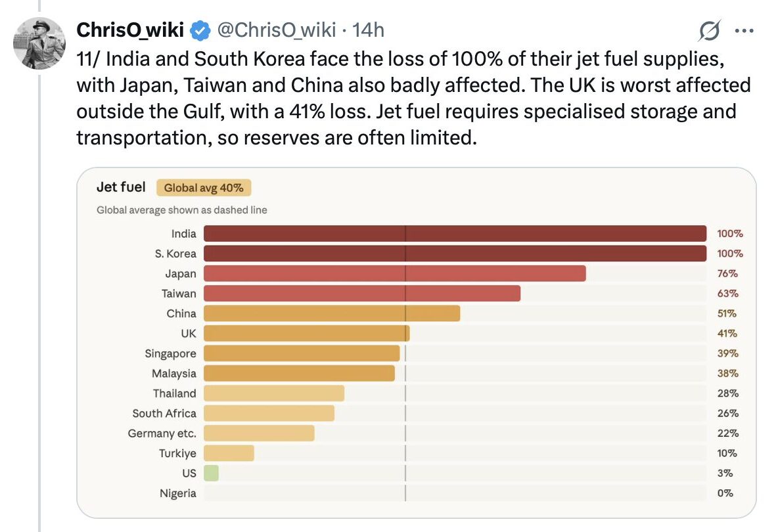Click the S. Korea bar

(455, 254)
